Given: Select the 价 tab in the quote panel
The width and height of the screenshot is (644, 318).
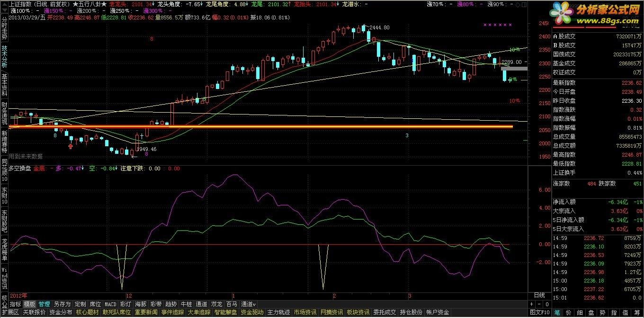Looking at the screenshot, I should 569,312.
